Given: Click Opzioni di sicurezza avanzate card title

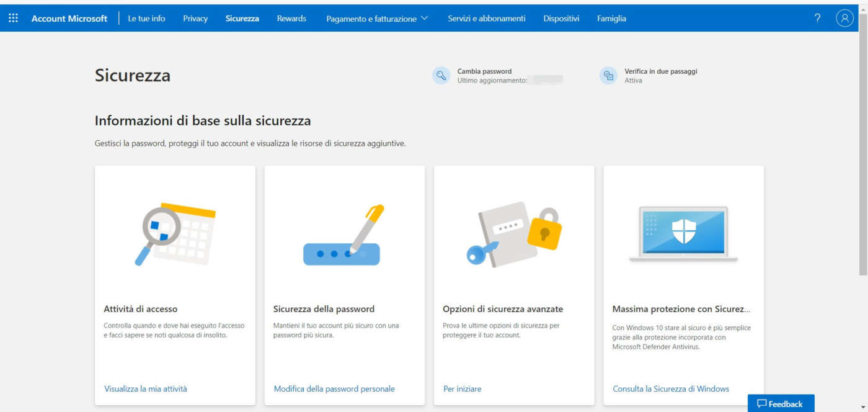Looking at the screenshot, I should point(503,309).
